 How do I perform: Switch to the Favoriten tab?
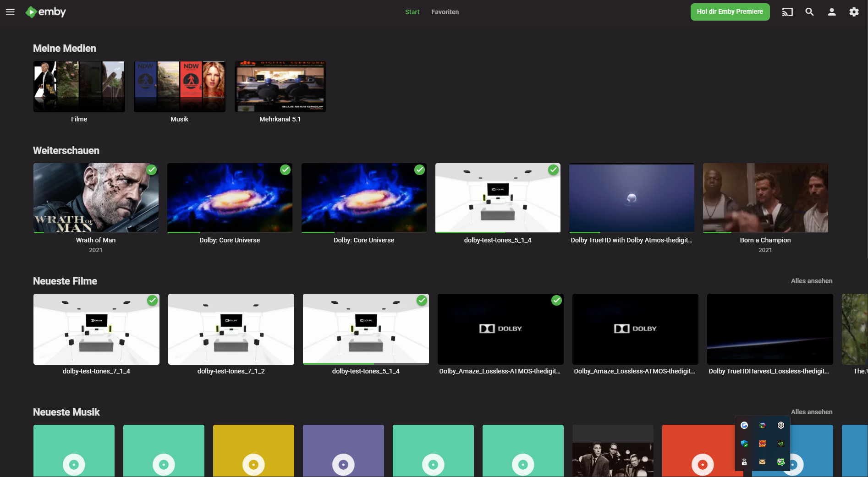click(445, 12)
